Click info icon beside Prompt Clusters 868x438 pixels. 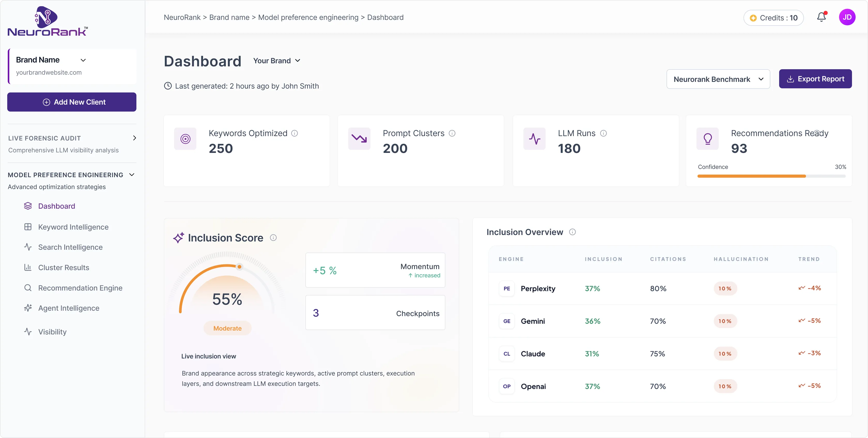click(452, 134)
